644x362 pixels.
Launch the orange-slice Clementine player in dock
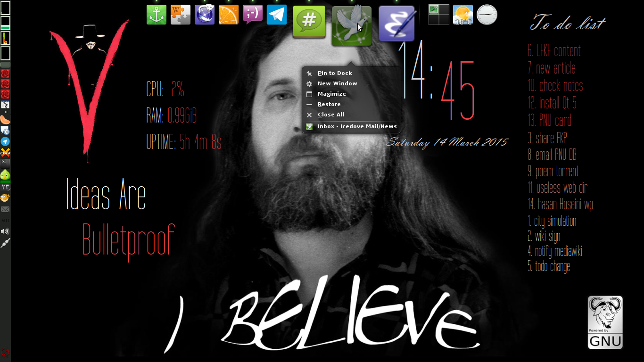(229, 15)
